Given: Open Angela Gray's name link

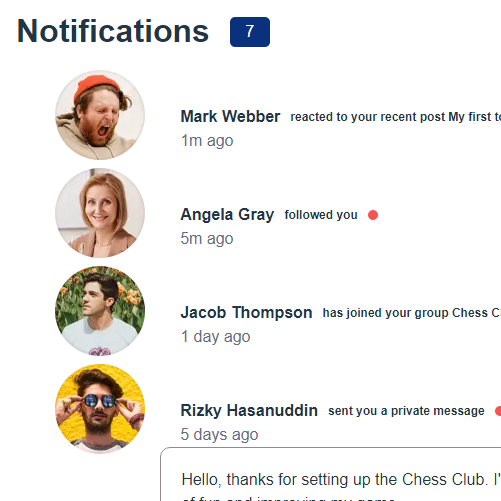Looking at the screenshot, I should pyautogui.click(x=227, y=214).
